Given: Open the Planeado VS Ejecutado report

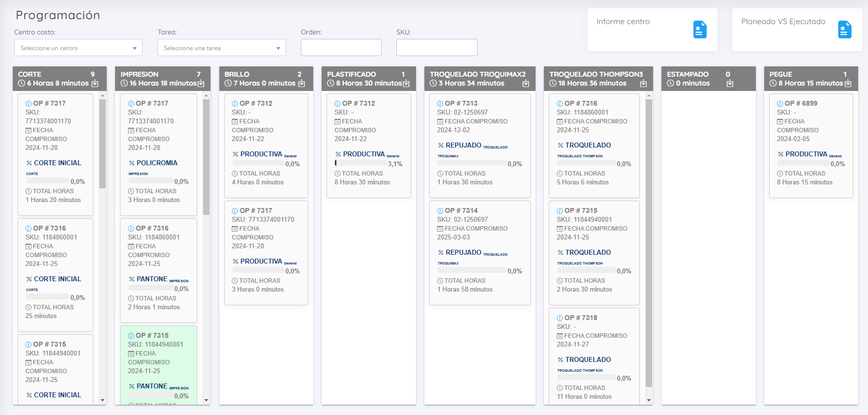Looking at the screenshot, I should [x=797, y=30].
